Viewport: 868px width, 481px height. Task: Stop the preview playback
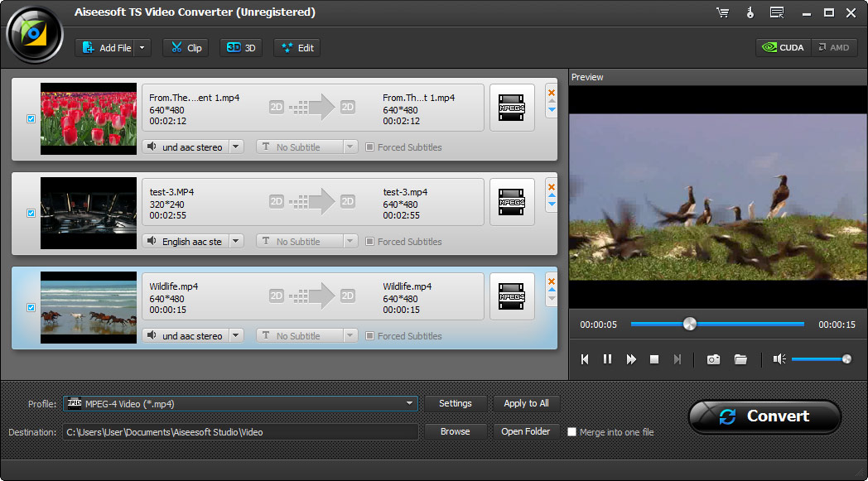click(x=653, y=359)
